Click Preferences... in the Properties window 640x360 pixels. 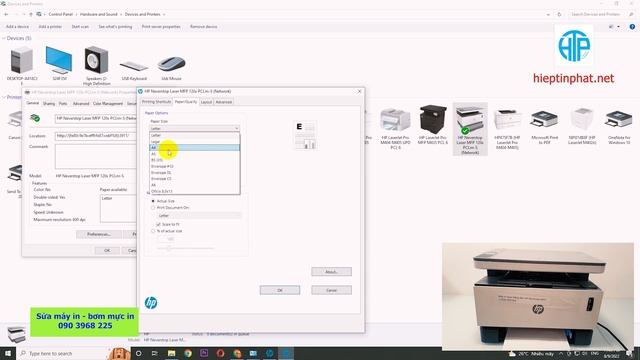pos(99,234)
